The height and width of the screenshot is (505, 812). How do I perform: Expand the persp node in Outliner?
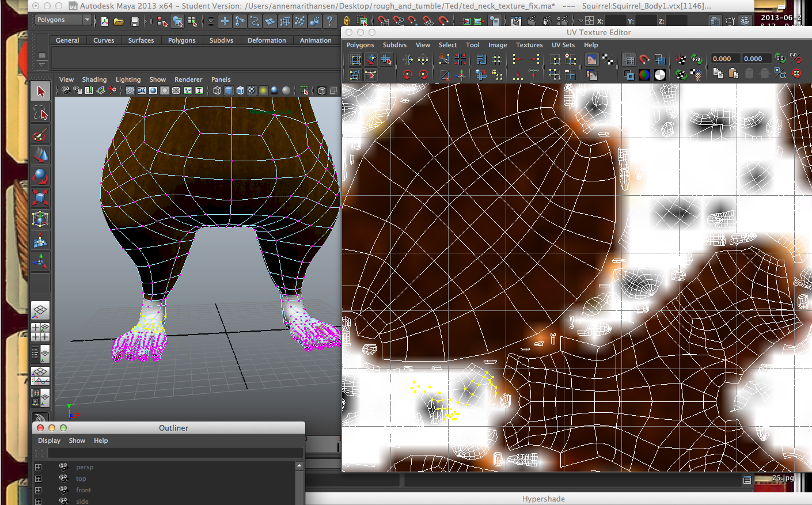click(x=38, y=467)
